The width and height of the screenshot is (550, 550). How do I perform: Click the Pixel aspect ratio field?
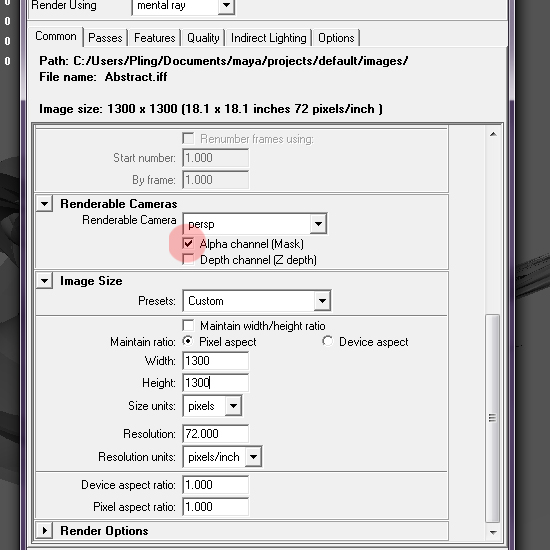pos(215,507)
